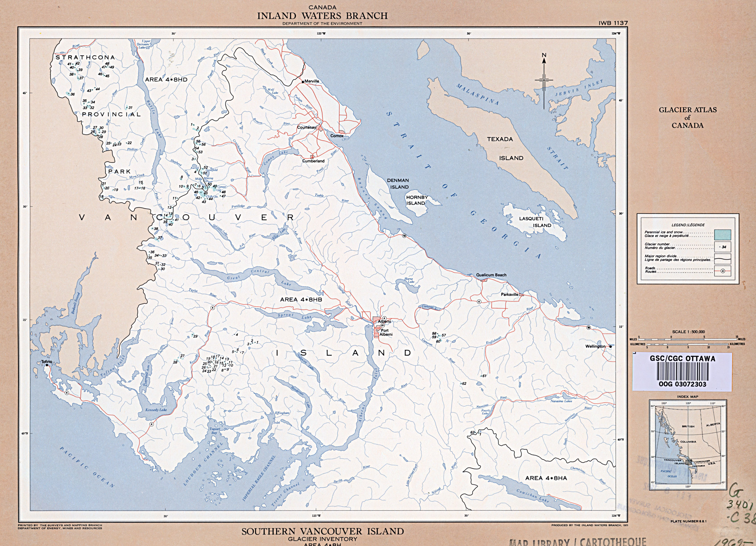Viewport: 756px width, 546px height.
Task: Click the Tofino town marker
Action: point(47,365)
